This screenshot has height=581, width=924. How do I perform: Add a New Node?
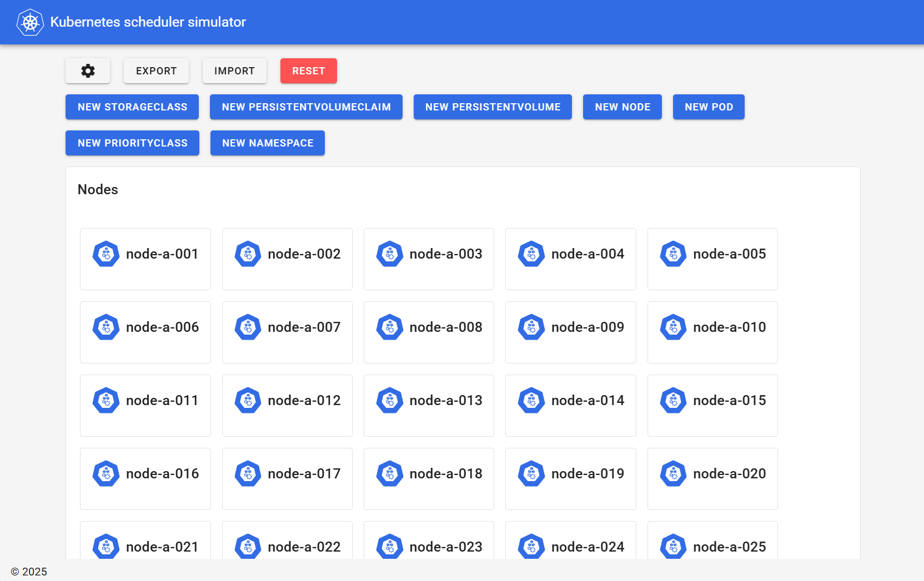click(622, 107)
